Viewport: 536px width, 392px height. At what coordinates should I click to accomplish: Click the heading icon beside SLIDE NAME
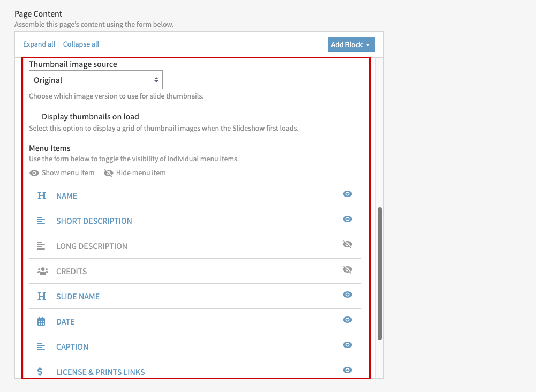[42, 296]
